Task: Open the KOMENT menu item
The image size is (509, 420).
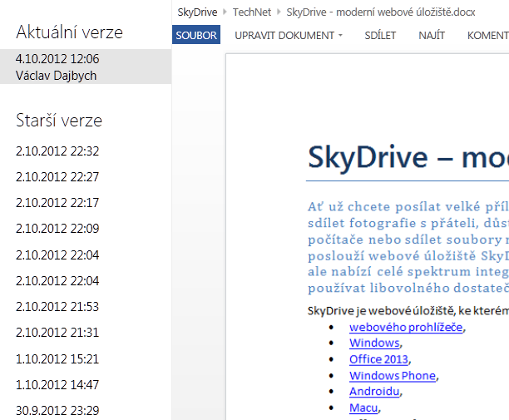Action: click(488, 35)
